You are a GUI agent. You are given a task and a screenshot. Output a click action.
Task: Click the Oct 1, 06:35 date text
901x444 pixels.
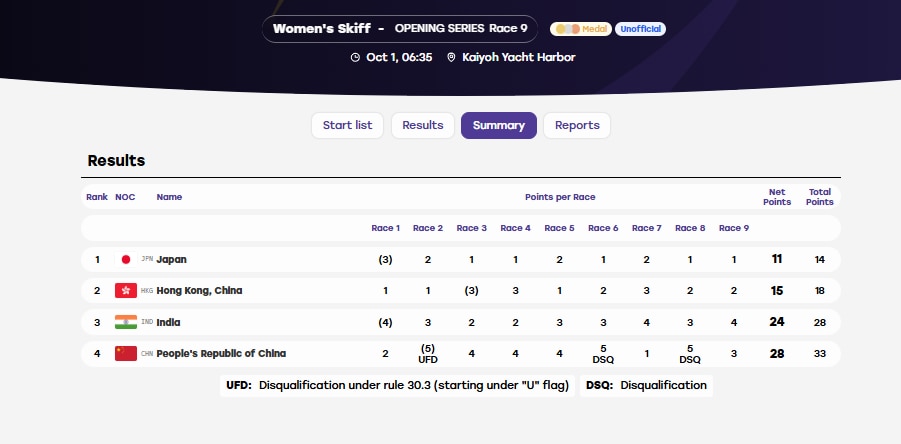pos(399,57)
